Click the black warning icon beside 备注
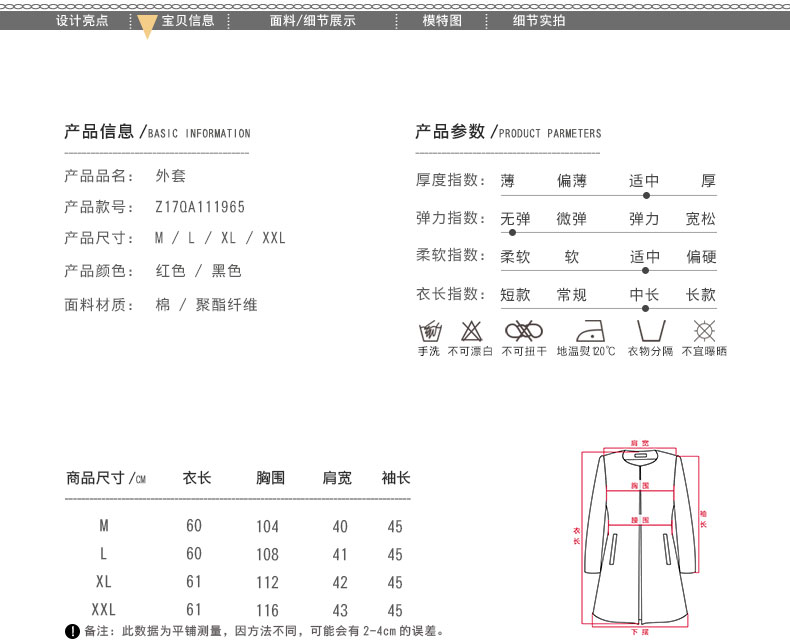790x644 pixels. point(72,631)
